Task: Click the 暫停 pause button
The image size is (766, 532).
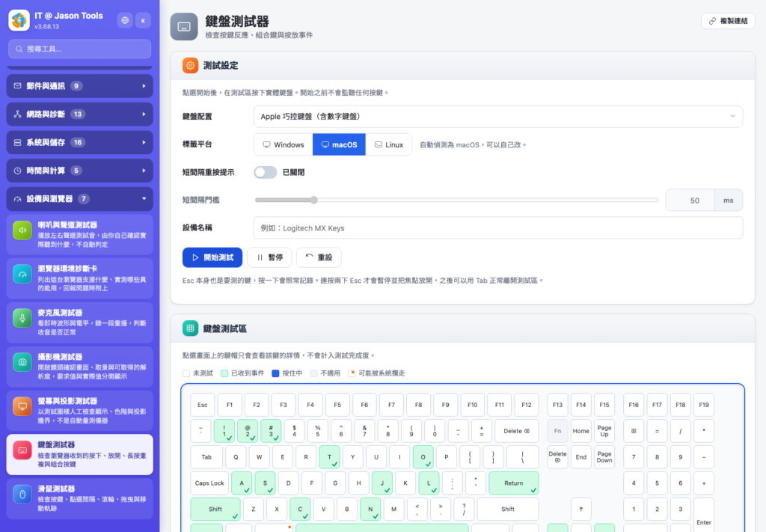Action: click(269, 257)
